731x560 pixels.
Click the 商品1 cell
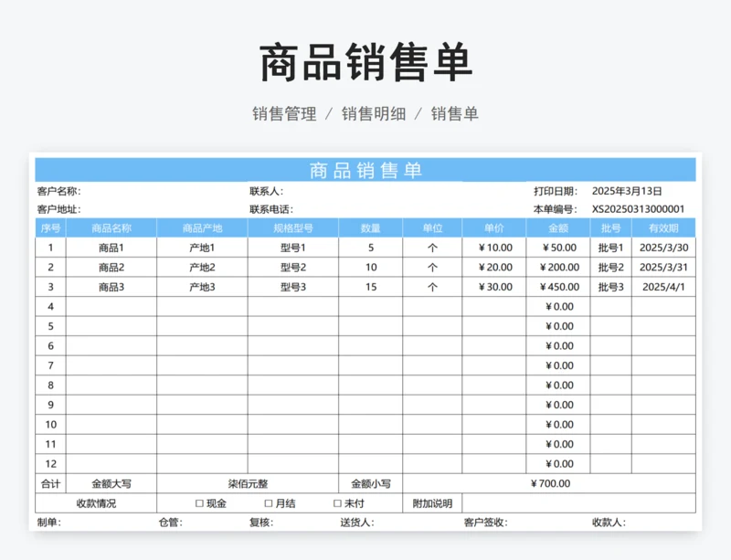pos(111,248)
